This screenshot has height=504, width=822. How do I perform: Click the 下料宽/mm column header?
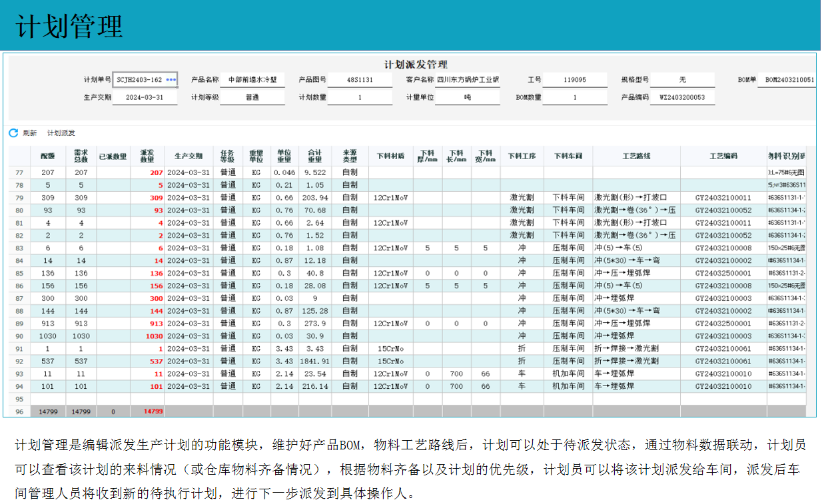click(x=486, y=156)
